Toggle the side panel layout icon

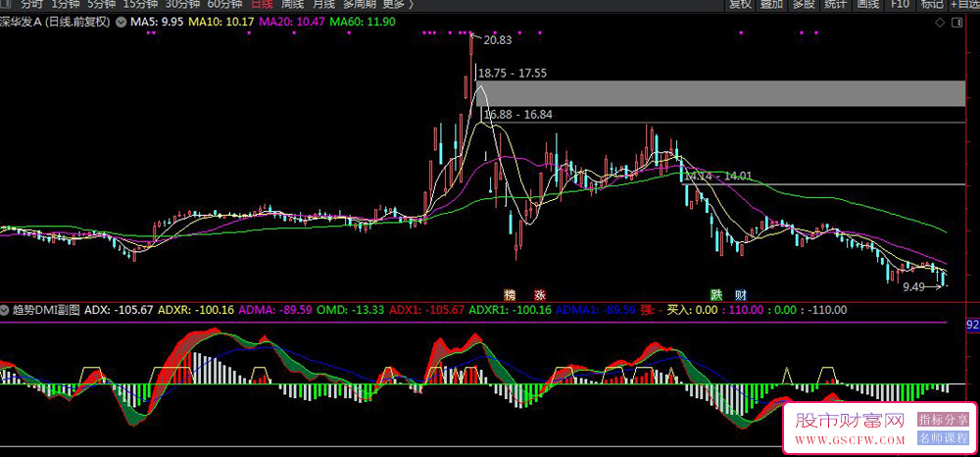(x=956, y=24)
